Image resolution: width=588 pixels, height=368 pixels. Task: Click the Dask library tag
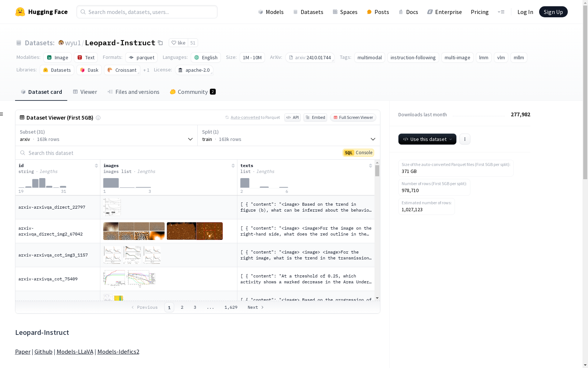pyautogui.click(x=89, y=70)
